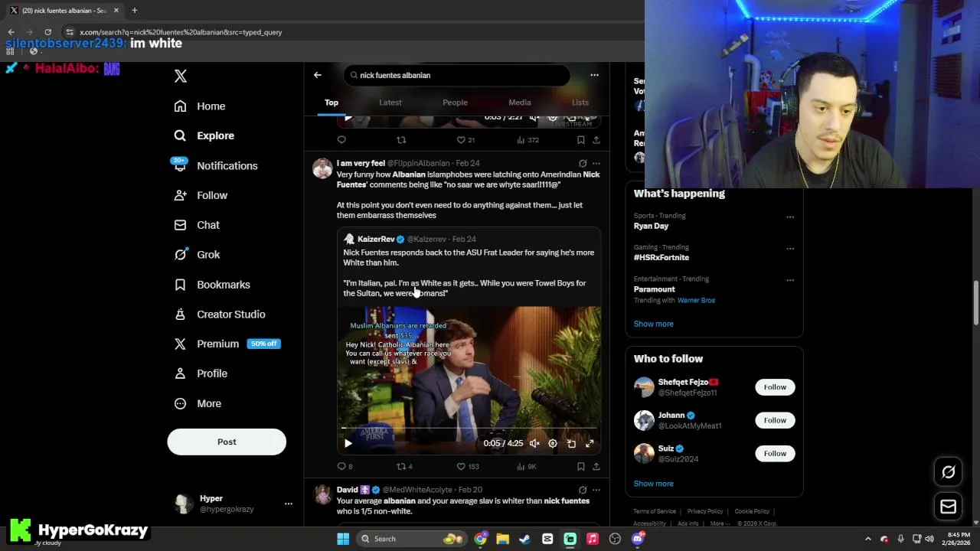The height and width of the screenshot is (551, 980).
Task: Follow Shefqet Fejzo
Action: 775,387
